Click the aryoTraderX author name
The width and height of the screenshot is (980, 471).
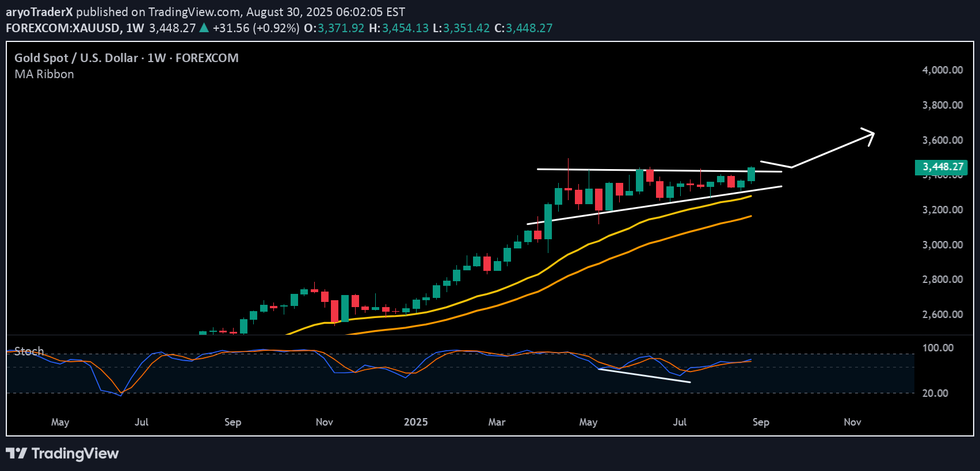click(39, 12)
